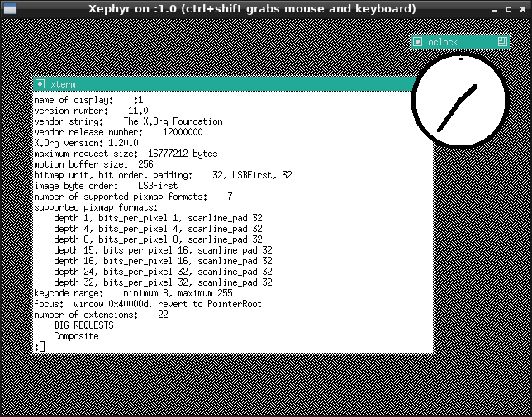
Task: Click the depth 24 pixmap format line
Action: pyautogui.click(x=163, y=272)
